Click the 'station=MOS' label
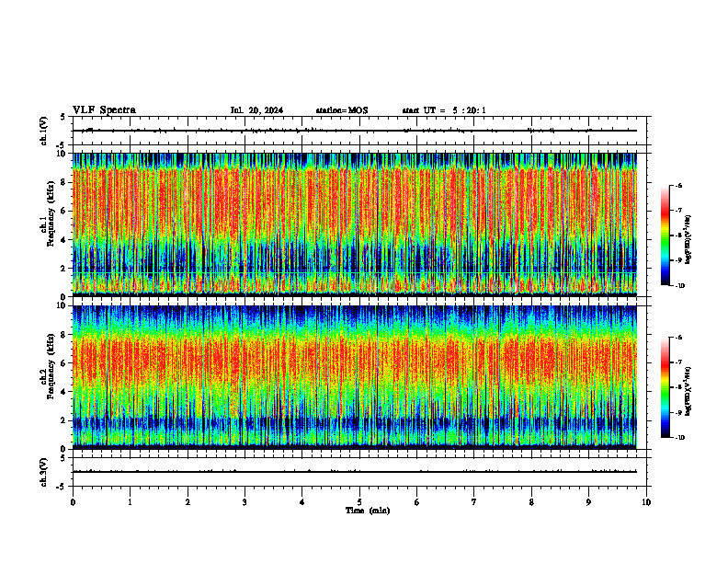Image resolution: width=728 pixels, height=563 pixels. point(342,110)
